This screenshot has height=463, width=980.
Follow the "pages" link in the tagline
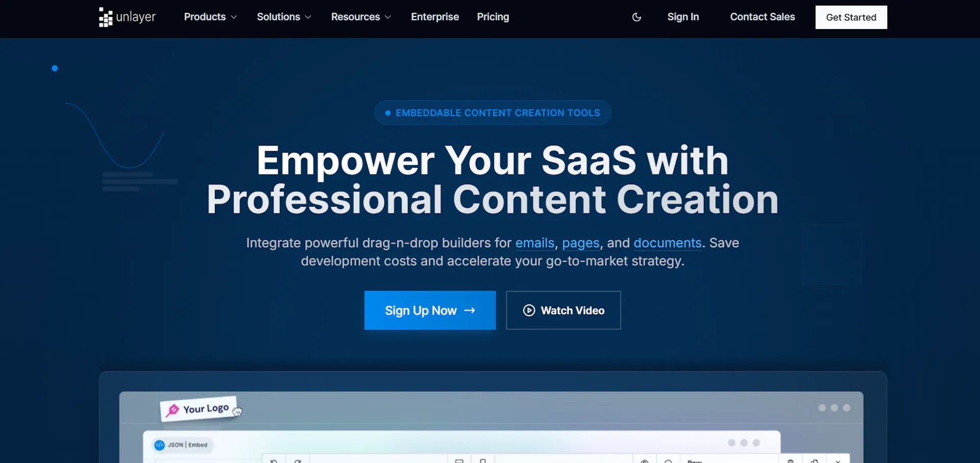tap(581, 243)
